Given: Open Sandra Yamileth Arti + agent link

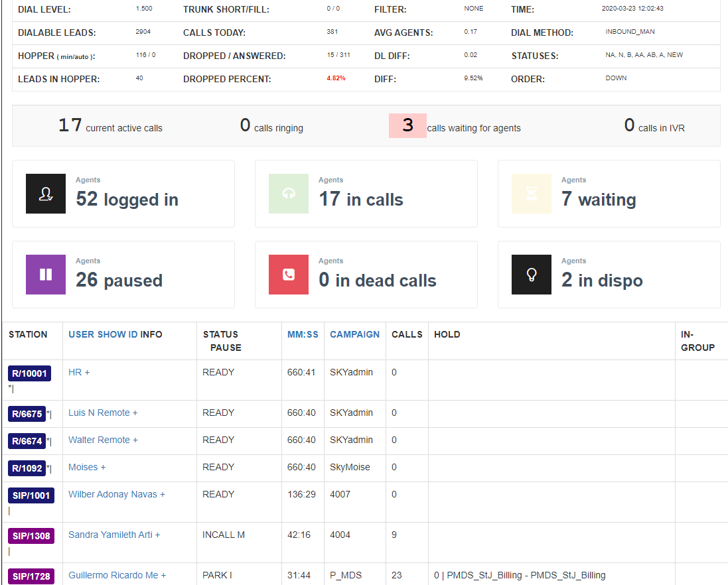Looking at the screenshot, I should [x=114, y=535].
